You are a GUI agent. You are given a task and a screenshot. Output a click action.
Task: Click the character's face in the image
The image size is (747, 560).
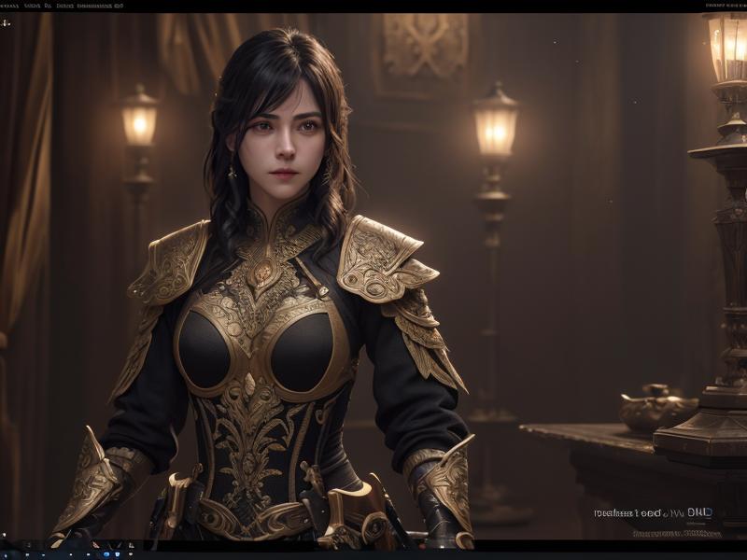click(x=285, y=135)
